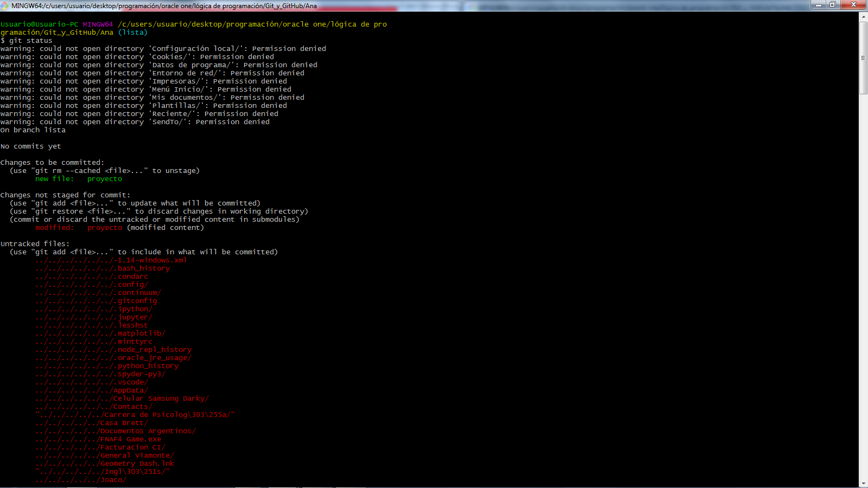Viewport: 868px width, 488px height.
Task: Click the 'Mis documentos/' warning line
Action: click(152, 98)
